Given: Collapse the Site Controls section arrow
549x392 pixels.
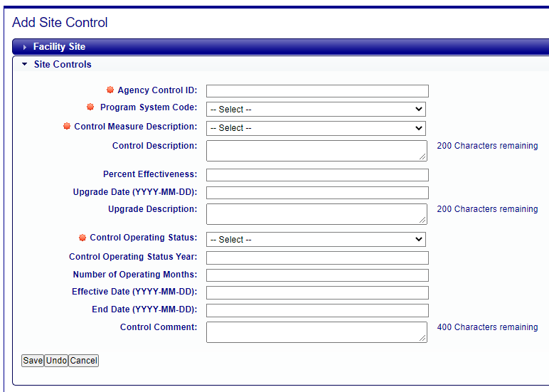Looking at the screenshot, I should pyautogui.click(x=24, y=64).
